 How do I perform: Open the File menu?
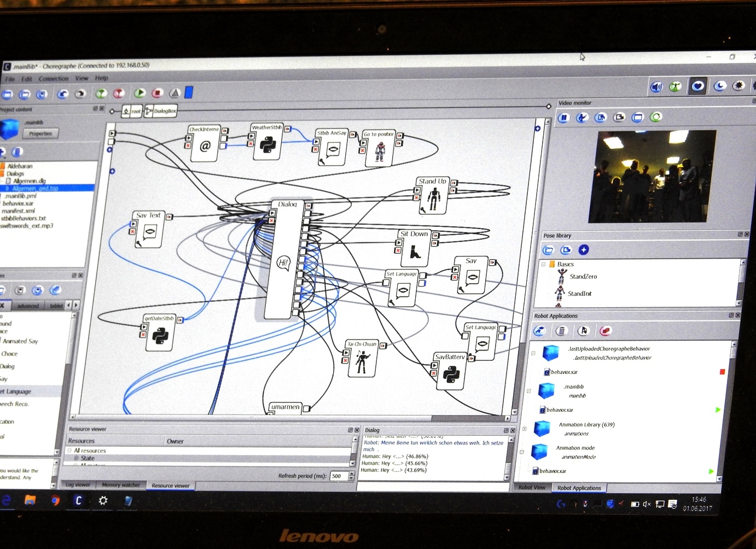coord(10,79)
